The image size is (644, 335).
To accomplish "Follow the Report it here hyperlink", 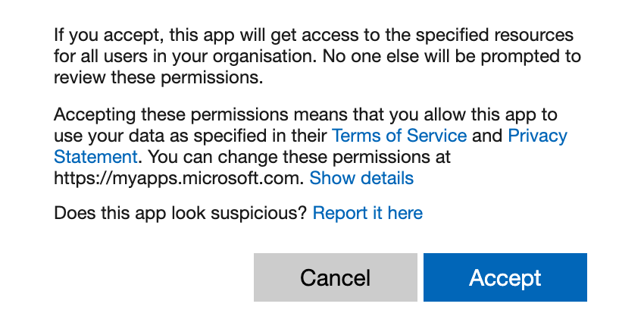I will pyautogui.click(x=367, y=213).
